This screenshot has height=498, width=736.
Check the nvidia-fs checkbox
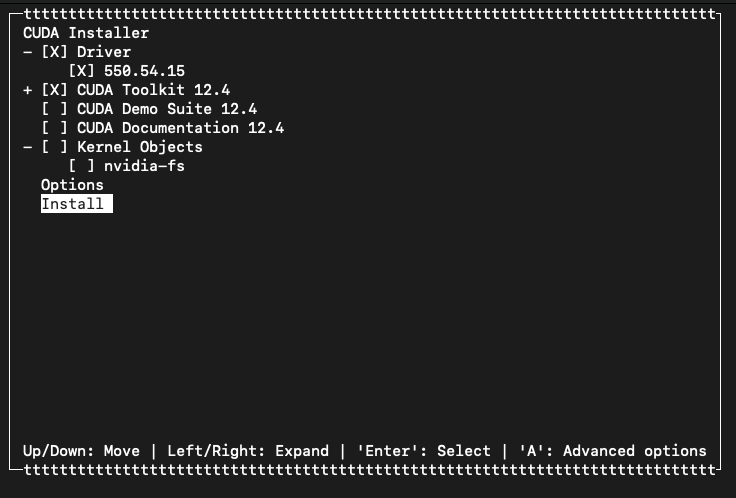point(82,166)
